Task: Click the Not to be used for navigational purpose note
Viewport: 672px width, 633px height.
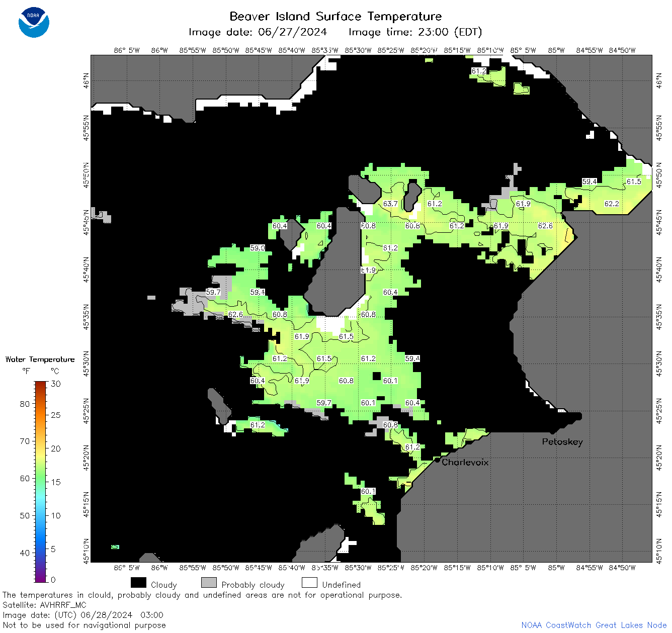Action: pyautogui.click(x=84, y=625)
